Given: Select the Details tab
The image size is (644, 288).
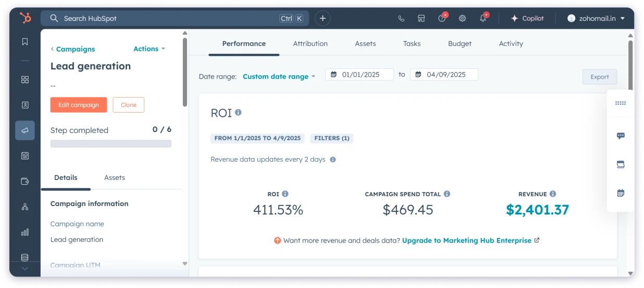Looking at the screenshot, I should coord(66,177).
